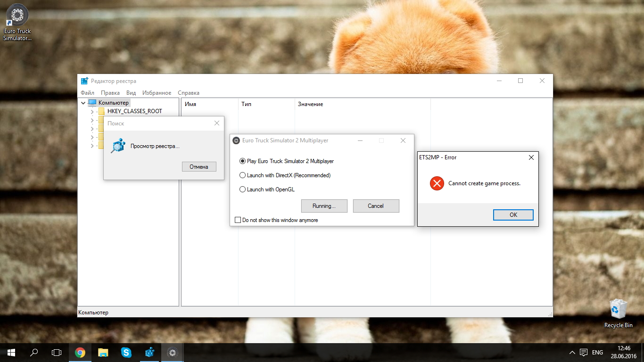
Task: Click Cancel in the ETS2 Multiplayer launcher
Action: point(376,206)
